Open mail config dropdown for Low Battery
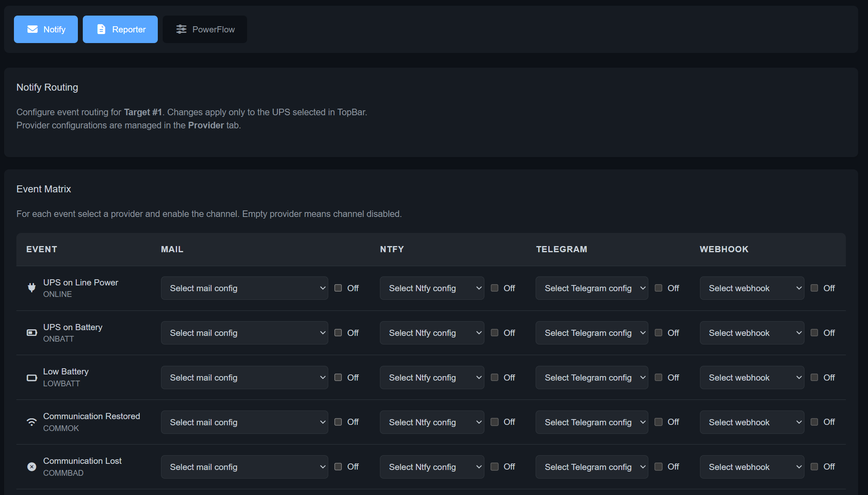 click(244, 377)
